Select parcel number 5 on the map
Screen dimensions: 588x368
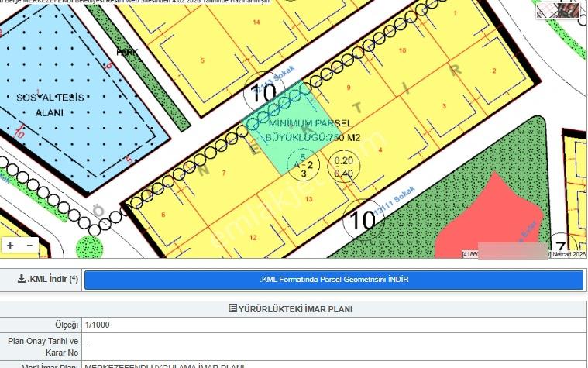point(202,60)
